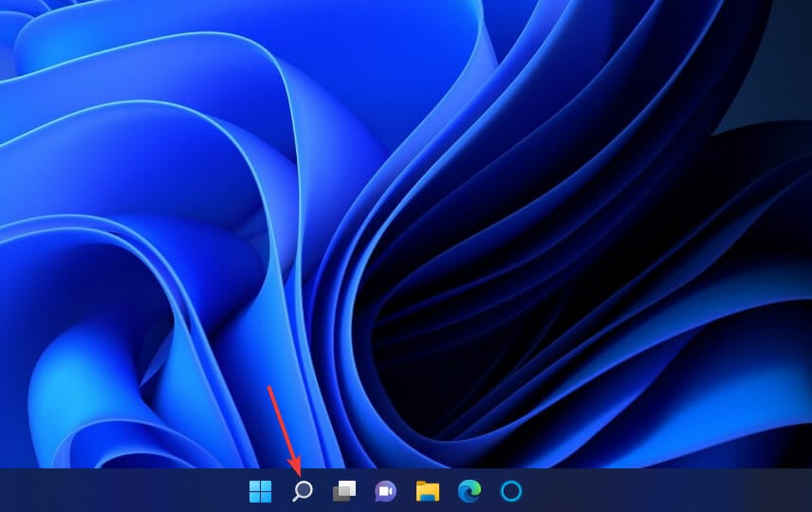Click the four-pane Windows logo button
This screenshot has width=812, height=512.
[x=260, y=491]
